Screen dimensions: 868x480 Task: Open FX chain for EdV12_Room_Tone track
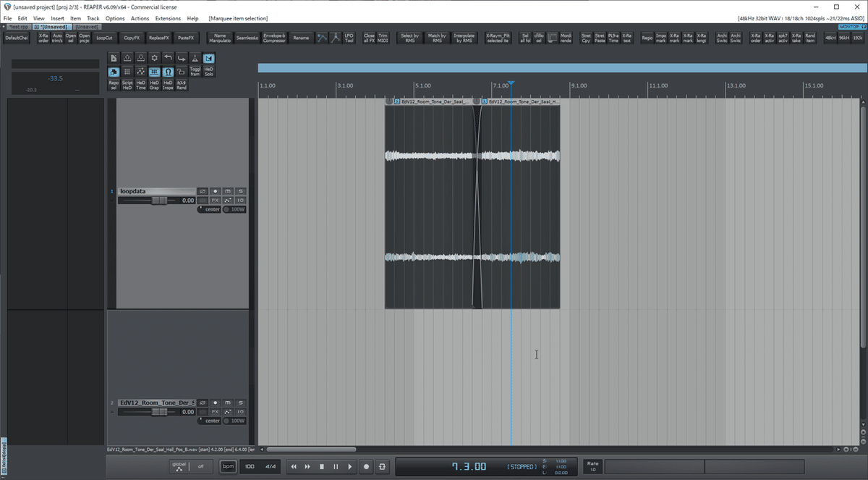(x=215, y=411)
